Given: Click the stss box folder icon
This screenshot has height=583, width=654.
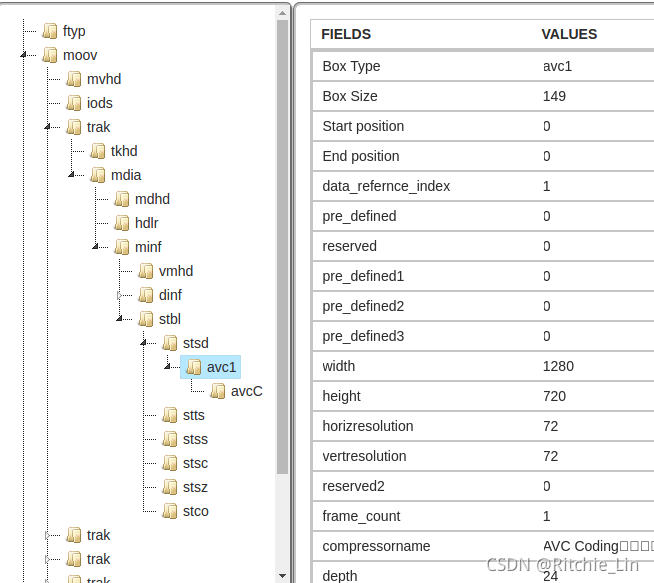Looking at the screenshot, I should click(170, 439).
